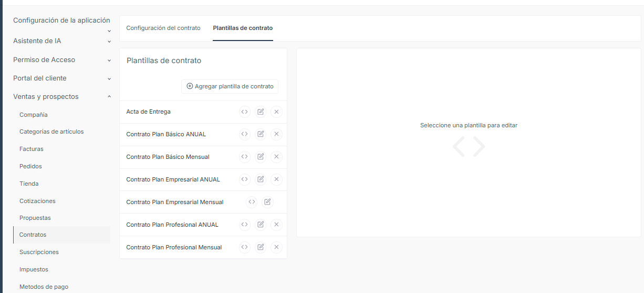
Task: Open Categorías de artículos page
Action: pos(51,132)
